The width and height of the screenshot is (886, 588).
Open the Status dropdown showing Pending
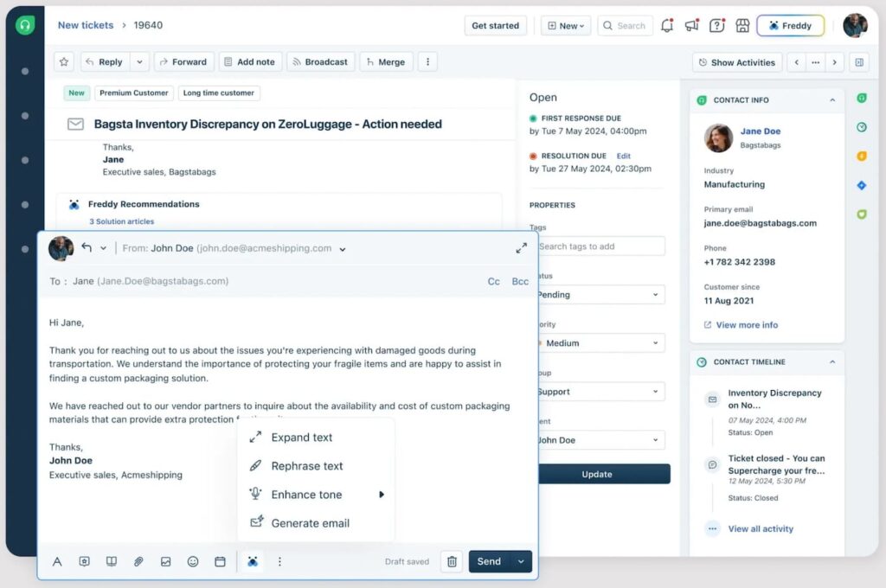tap(600, 295)
